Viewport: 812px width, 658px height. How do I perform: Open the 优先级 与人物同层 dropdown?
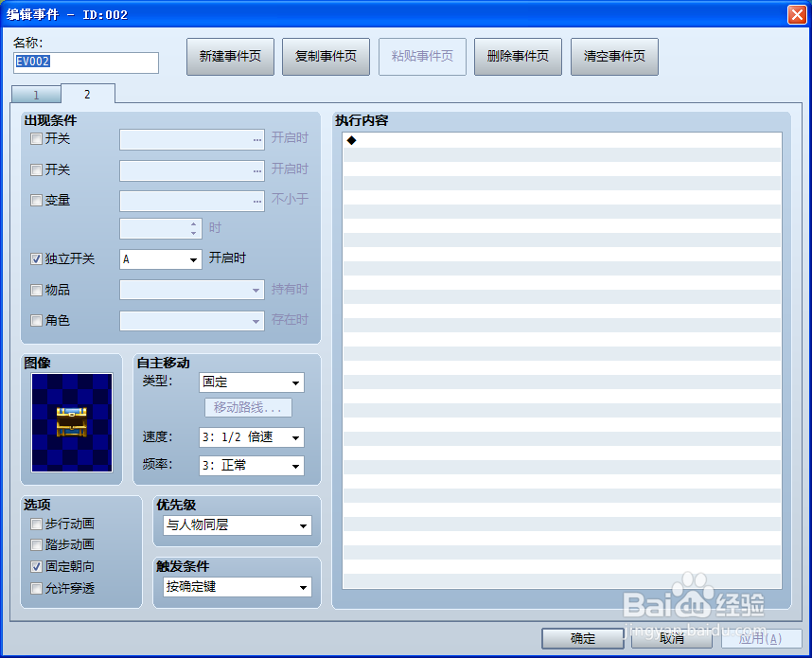click(238, 525)
